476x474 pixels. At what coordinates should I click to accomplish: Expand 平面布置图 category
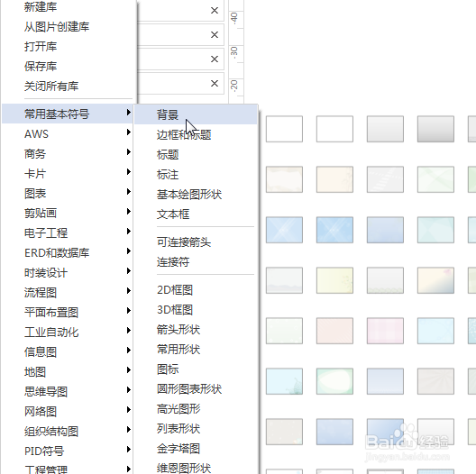(x=68, y=313)
